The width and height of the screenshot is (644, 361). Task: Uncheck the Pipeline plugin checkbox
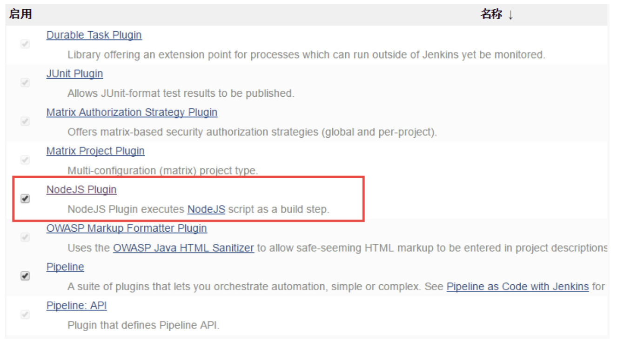pos(25,276)
